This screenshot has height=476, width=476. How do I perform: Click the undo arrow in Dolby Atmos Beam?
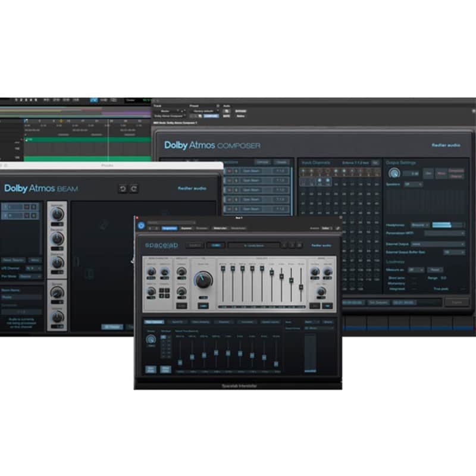[x=123, y=189]
